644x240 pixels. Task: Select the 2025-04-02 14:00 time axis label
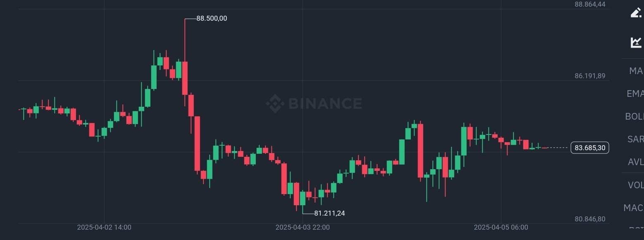(x=104, y=227)
